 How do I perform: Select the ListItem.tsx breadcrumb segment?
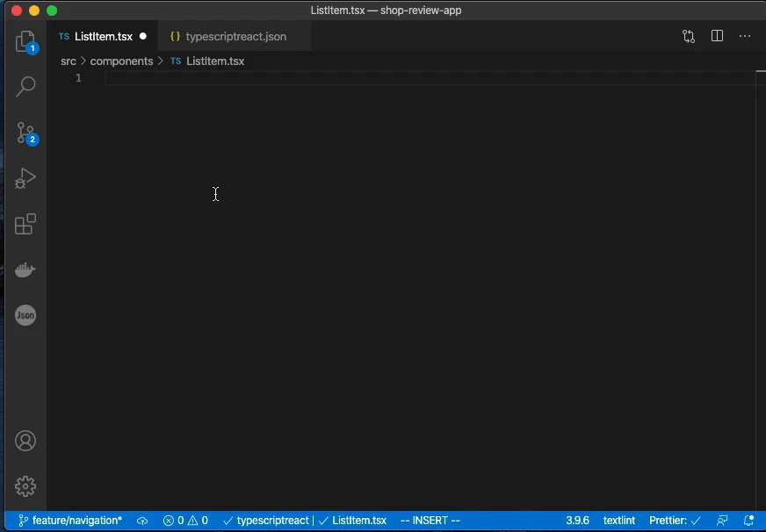pyautogui.click(x=207, y=61)
